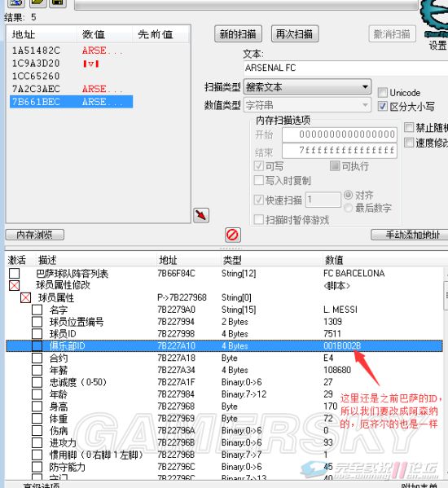Screen dimensions: 448x488
Task: Open the 扫描类型 dropdown
Action: pyautogui.click(x=307, y=87)
